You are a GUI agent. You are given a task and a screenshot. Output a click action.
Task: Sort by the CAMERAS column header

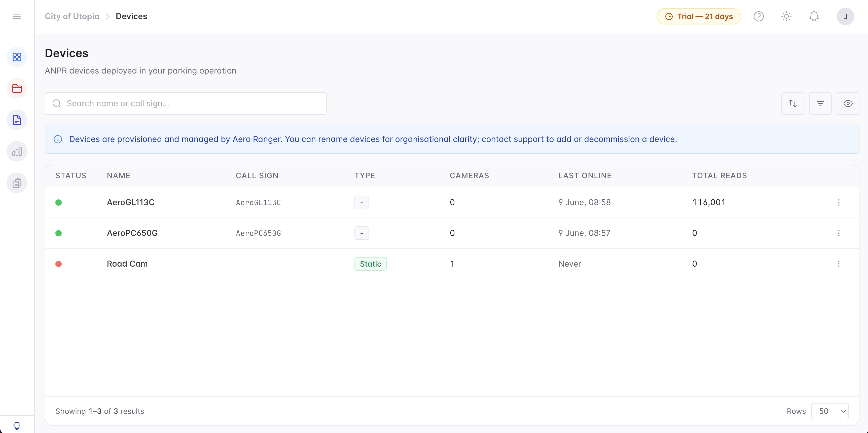point(469,175)
